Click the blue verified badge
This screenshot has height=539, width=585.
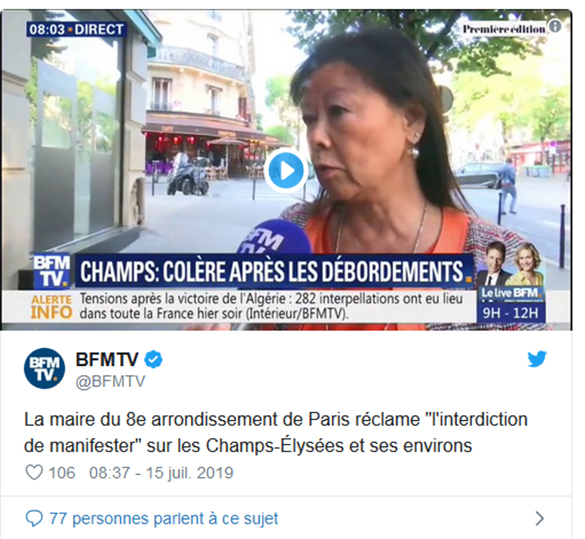(x=153, y=360)
